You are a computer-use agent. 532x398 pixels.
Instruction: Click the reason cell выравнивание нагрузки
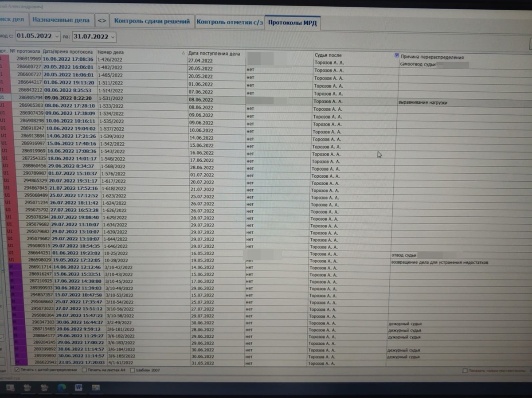point(423,103)
